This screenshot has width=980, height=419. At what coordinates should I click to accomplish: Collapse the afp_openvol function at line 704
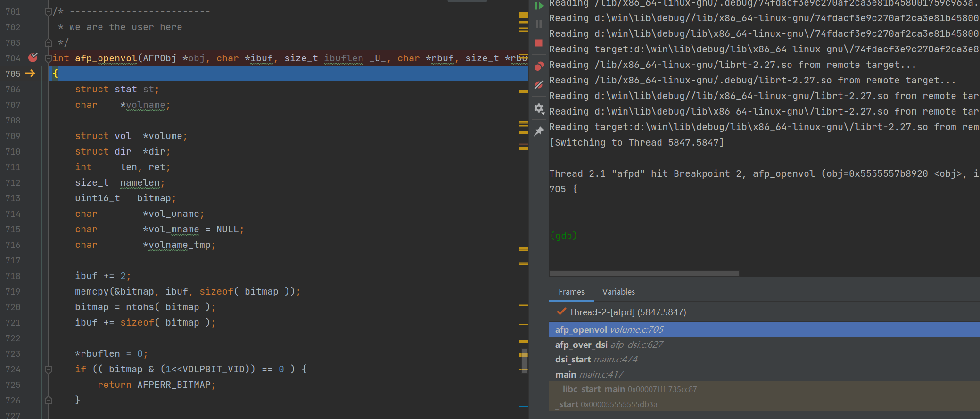48,58
